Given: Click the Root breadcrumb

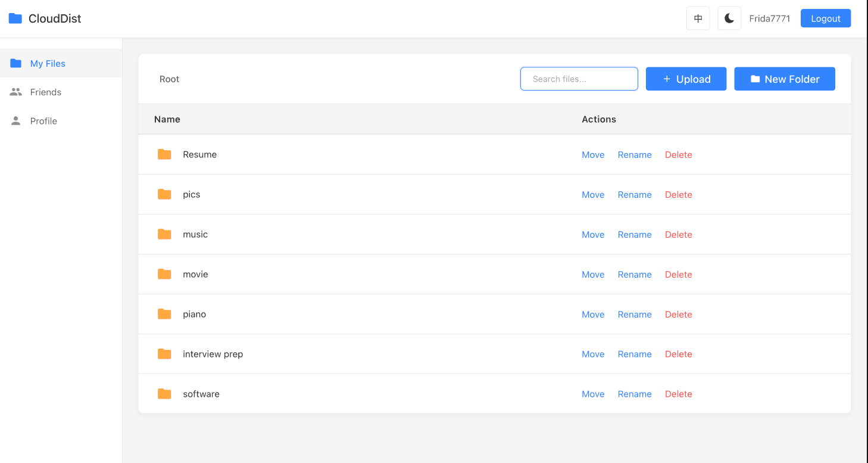Looking at the screenshot, I should click(x=169, y=79).
